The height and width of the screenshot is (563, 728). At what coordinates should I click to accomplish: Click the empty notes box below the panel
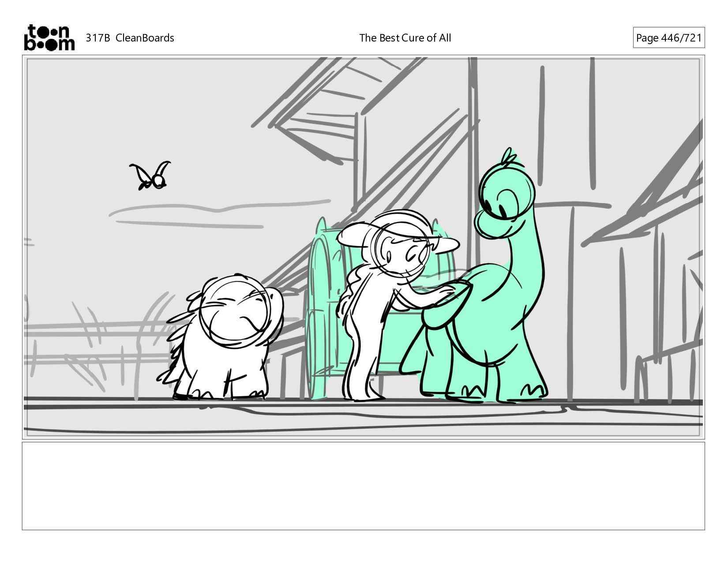[x=364, y=486]
